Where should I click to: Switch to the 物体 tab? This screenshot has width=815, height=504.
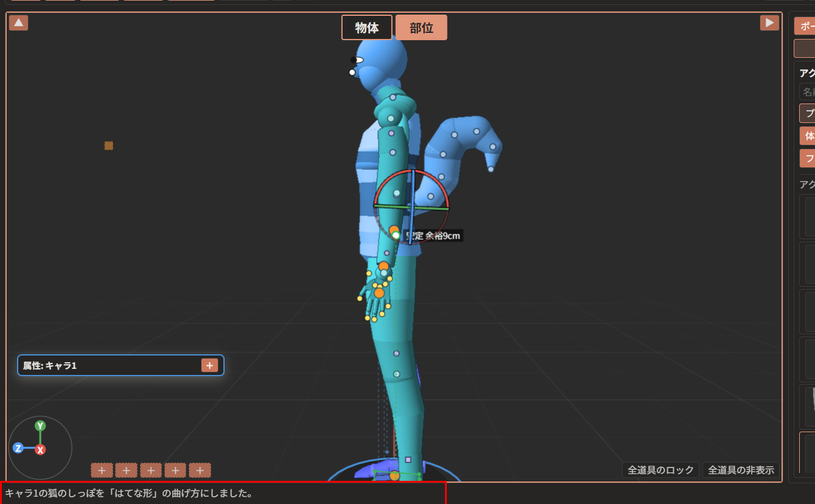point(367,27)
